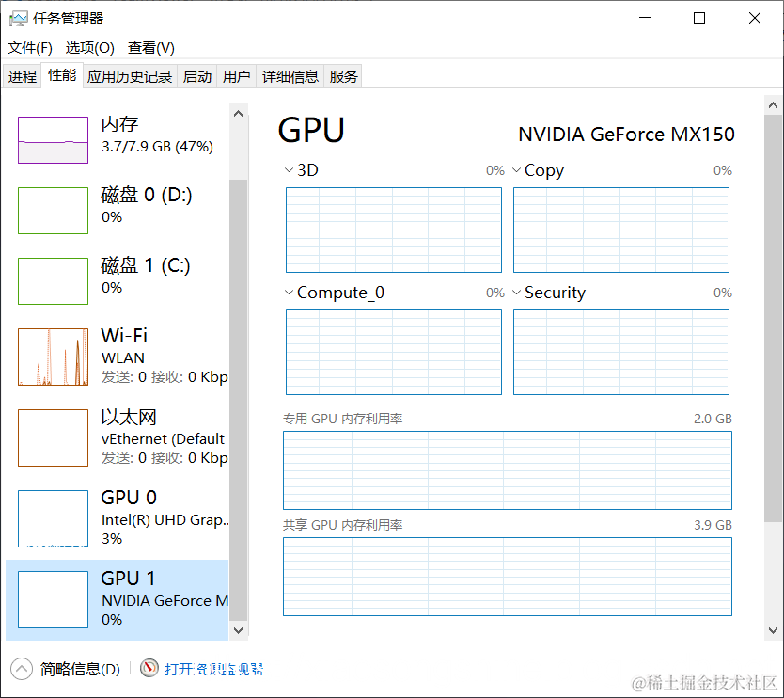Switch to the 进程 tab

22,76
